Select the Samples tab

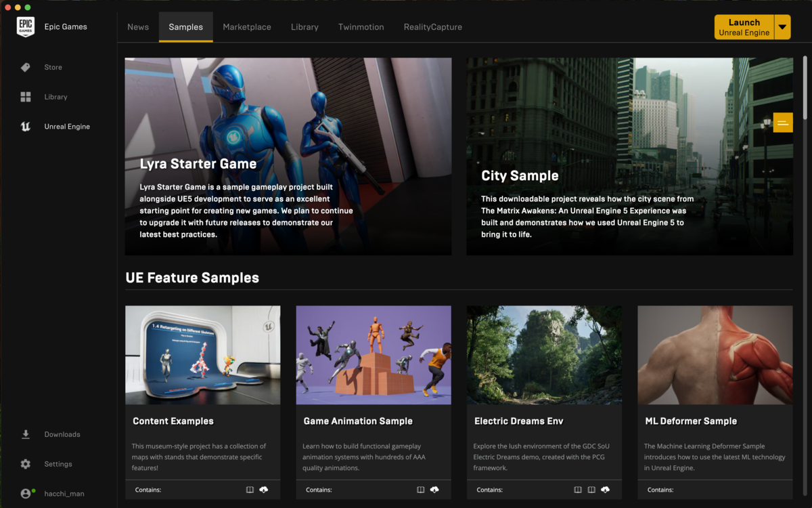(185, 27)
